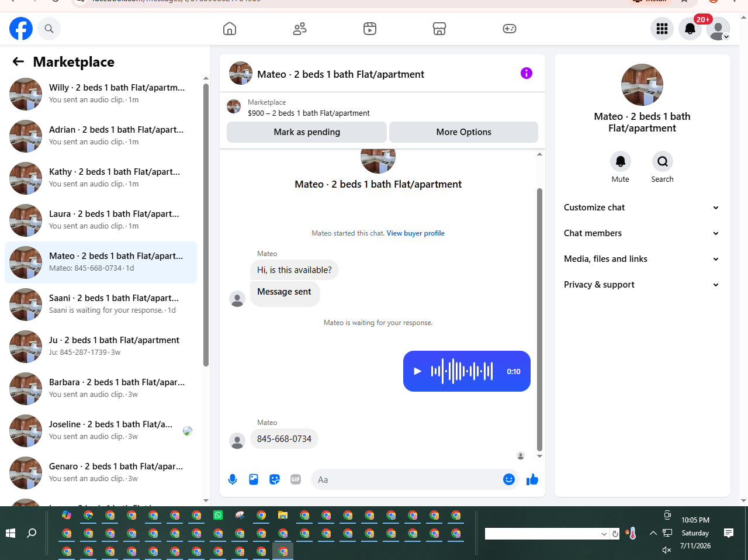Click the muted volume tray icon
Screen dimensions: 748x560
[x=667, y=549]
